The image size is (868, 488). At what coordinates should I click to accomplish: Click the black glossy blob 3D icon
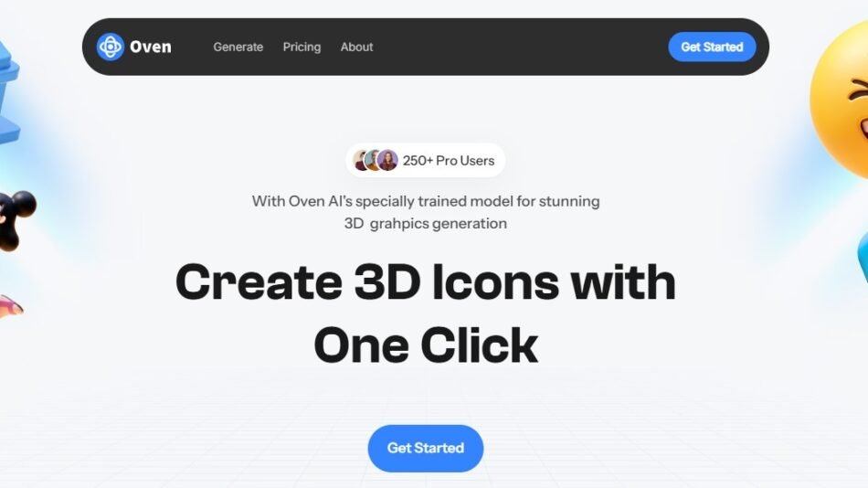[16, 220]
